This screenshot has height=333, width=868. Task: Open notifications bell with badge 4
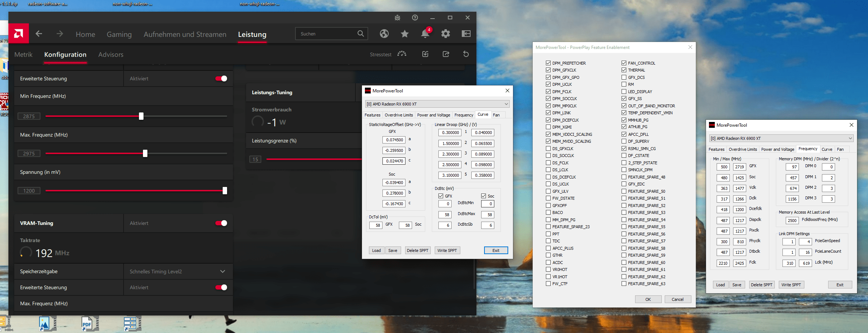coord(425,33)
